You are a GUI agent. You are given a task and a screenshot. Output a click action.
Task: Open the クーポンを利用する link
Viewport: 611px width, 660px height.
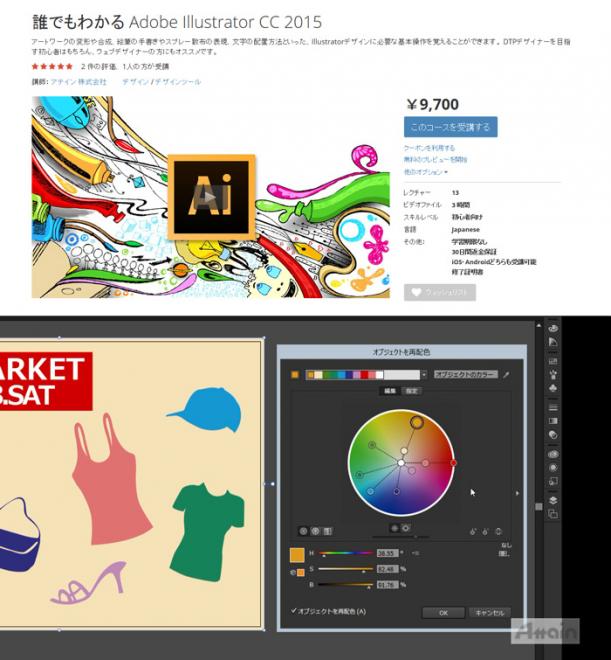429,148
